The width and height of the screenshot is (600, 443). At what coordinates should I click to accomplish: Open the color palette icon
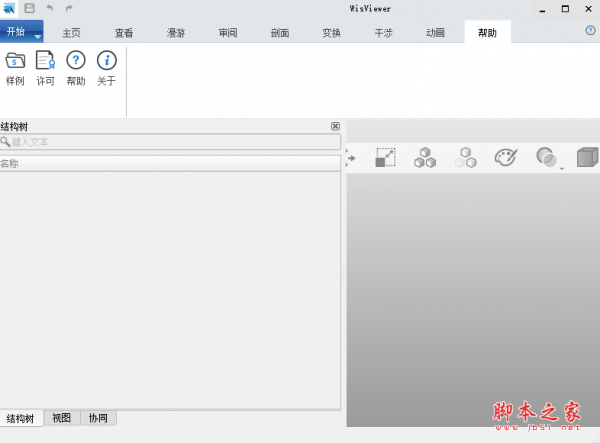506,157
